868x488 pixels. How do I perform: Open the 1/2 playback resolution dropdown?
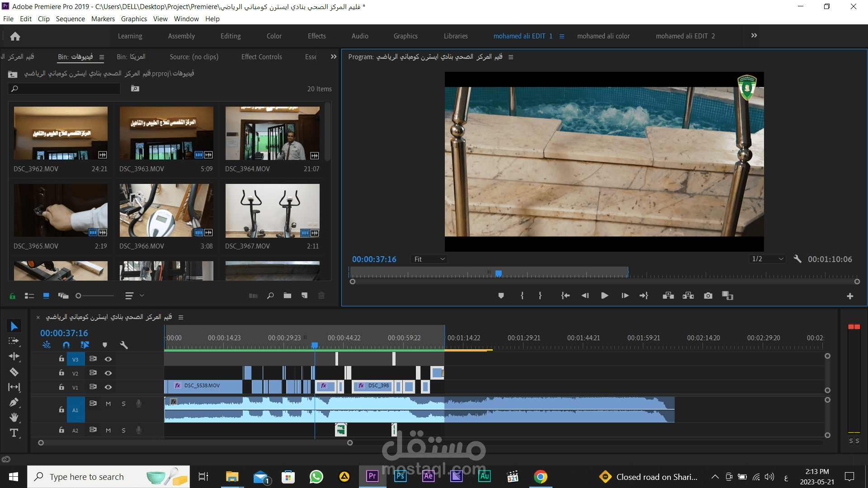coord(767,259)
